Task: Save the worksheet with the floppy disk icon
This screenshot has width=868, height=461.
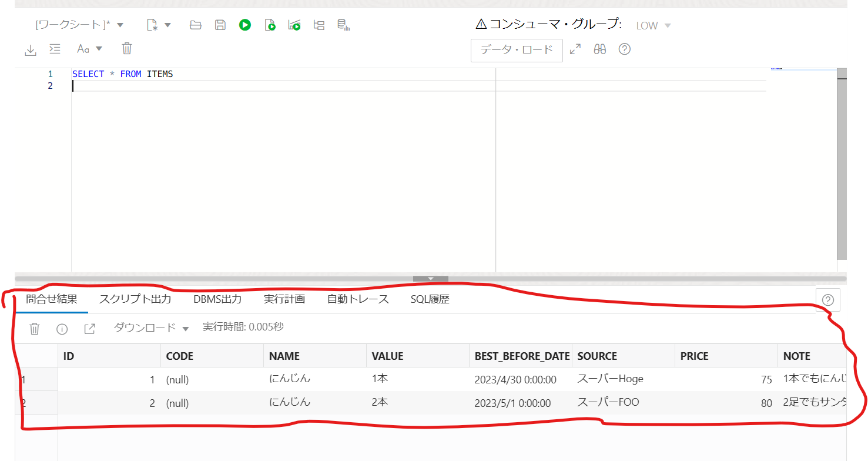Action: pos(220,25)
